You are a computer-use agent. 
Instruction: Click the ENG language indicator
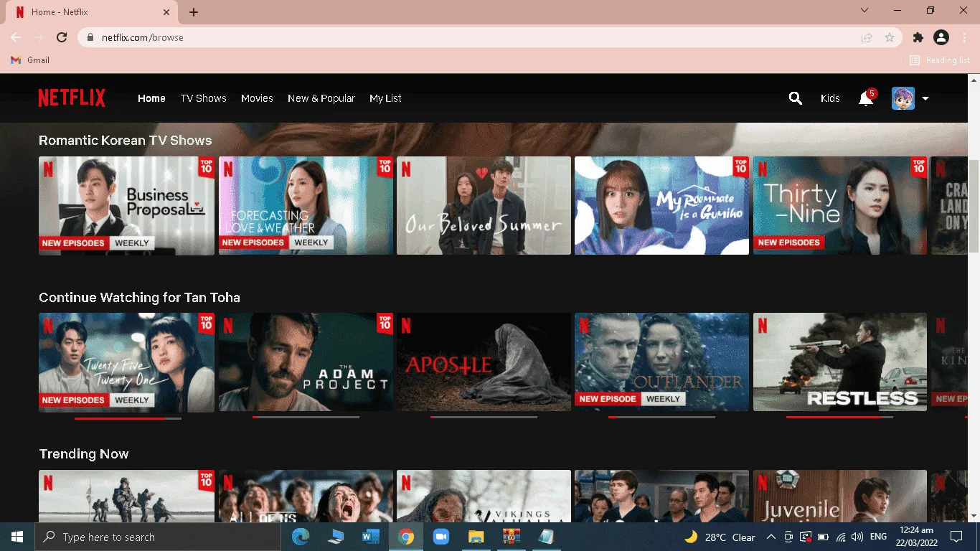[x=878, y=537]
